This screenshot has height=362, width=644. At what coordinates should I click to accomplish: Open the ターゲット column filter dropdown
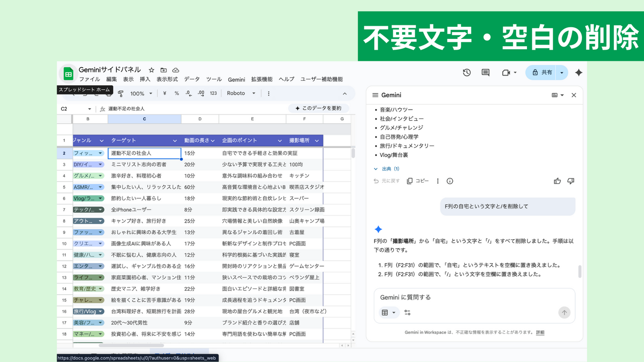[x=175, y=141]
